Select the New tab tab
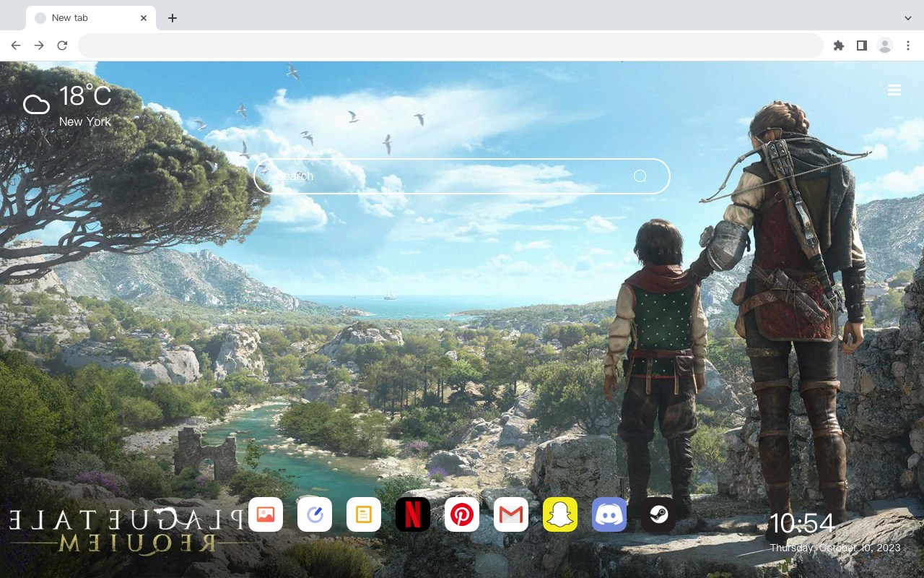Image resolution: width=924 pixels, height=578 pixels. (91, 18)
